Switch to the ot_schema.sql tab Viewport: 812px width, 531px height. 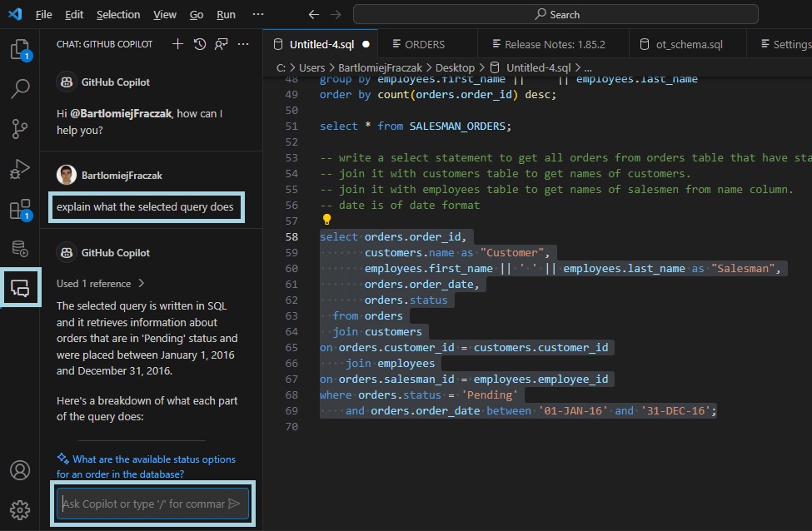click(x=689, y=44)
